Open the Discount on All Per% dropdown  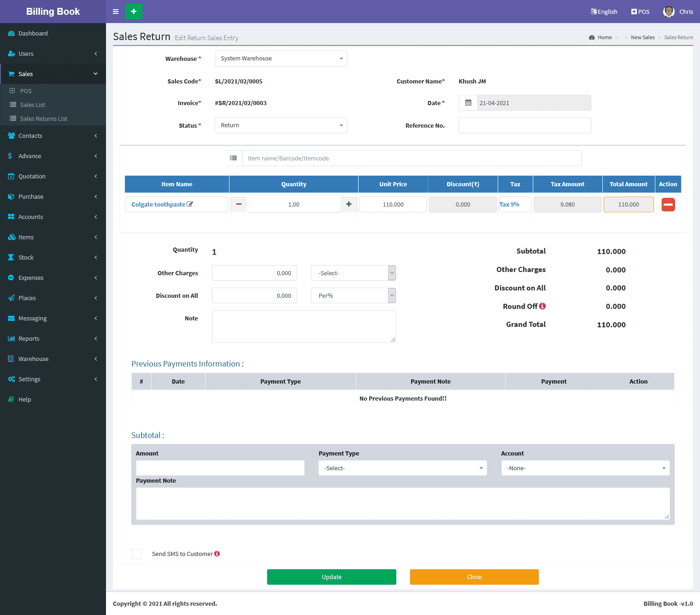pos(353,296)
